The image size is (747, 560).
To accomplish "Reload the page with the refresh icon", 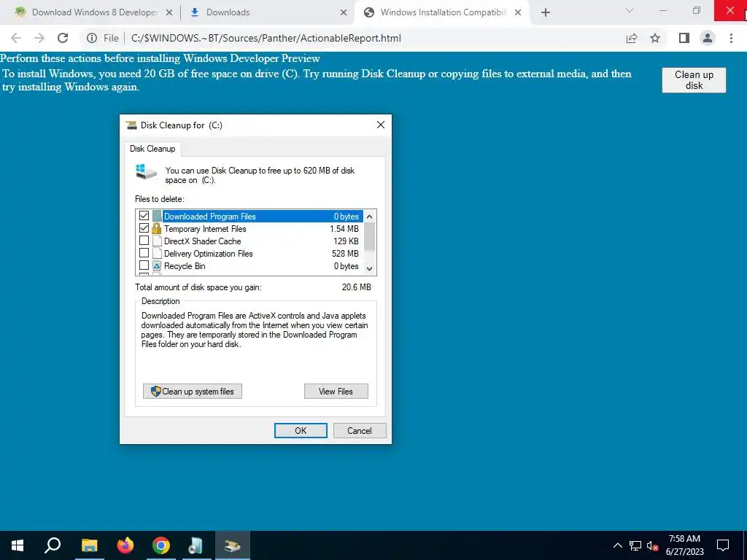I will tap(63, 38).
